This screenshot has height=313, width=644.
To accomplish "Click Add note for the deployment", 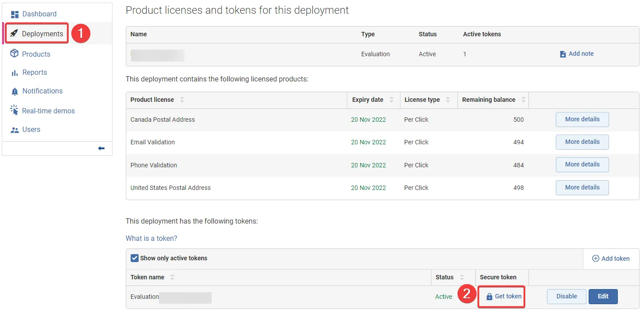I will click(577, 54).
